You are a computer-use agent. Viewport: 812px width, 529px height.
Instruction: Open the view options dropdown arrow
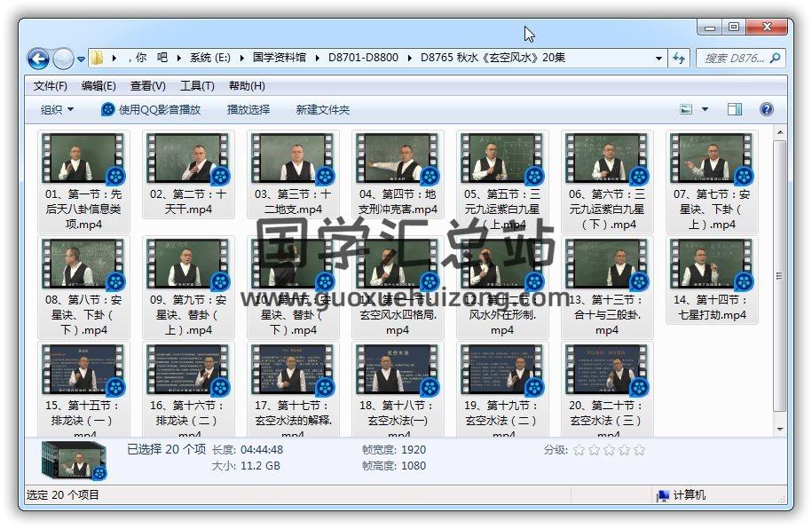click(x=706, y=109)
